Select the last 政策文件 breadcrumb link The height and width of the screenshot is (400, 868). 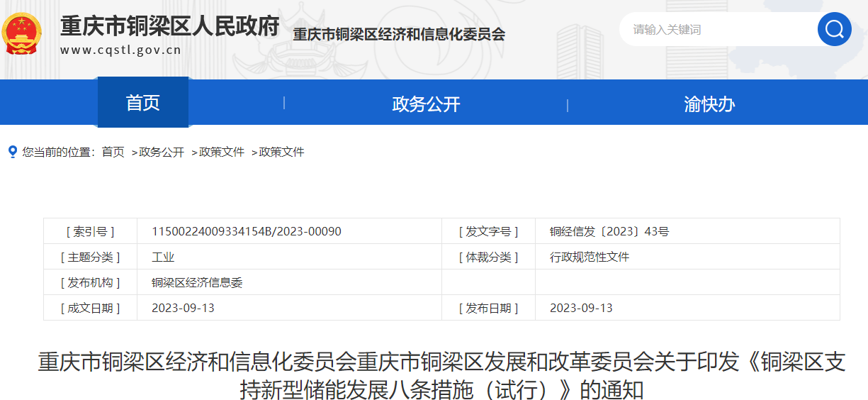click(281, 152)
